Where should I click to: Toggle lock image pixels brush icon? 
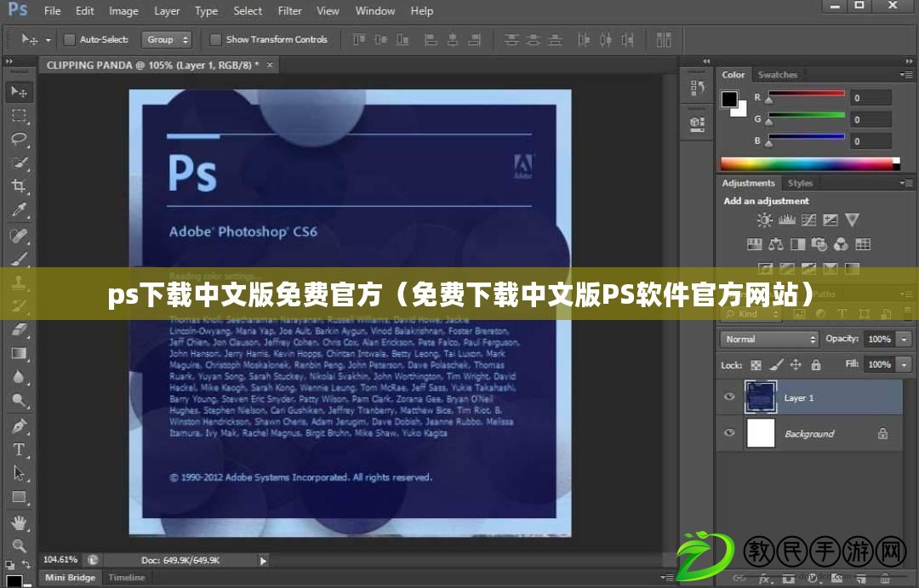click(x=776, y=365)
